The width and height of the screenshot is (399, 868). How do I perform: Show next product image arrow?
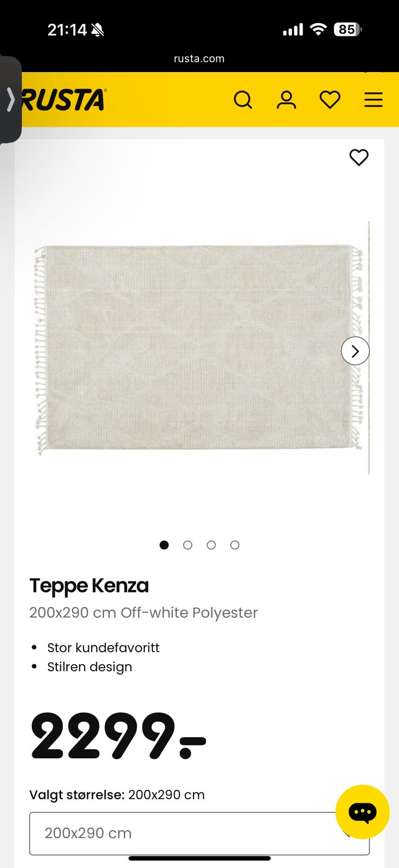click(x=355, y=351)
